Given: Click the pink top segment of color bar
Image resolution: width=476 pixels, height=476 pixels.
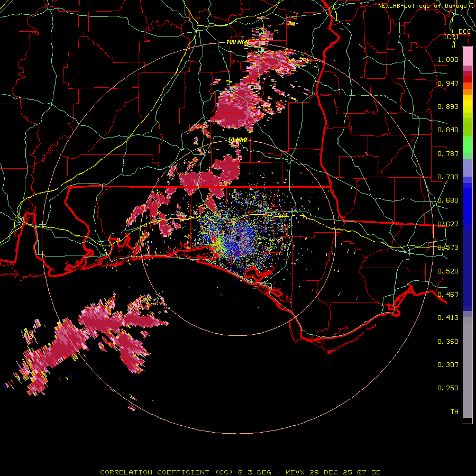Looking at the screenshot, I should [467, 56].
